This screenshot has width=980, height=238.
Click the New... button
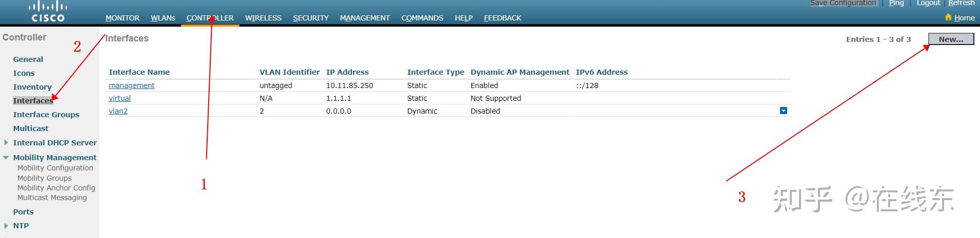tap(951, 39)
